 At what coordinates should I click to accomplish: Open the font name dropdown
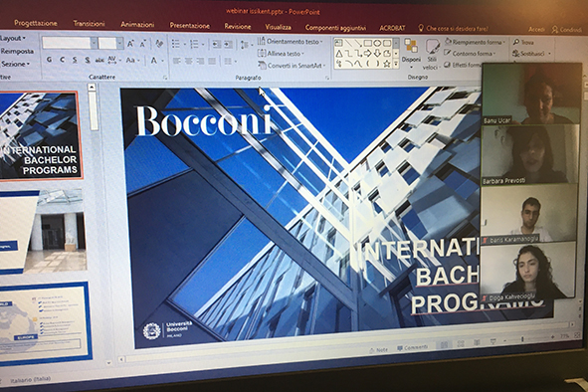pos(94,44)
